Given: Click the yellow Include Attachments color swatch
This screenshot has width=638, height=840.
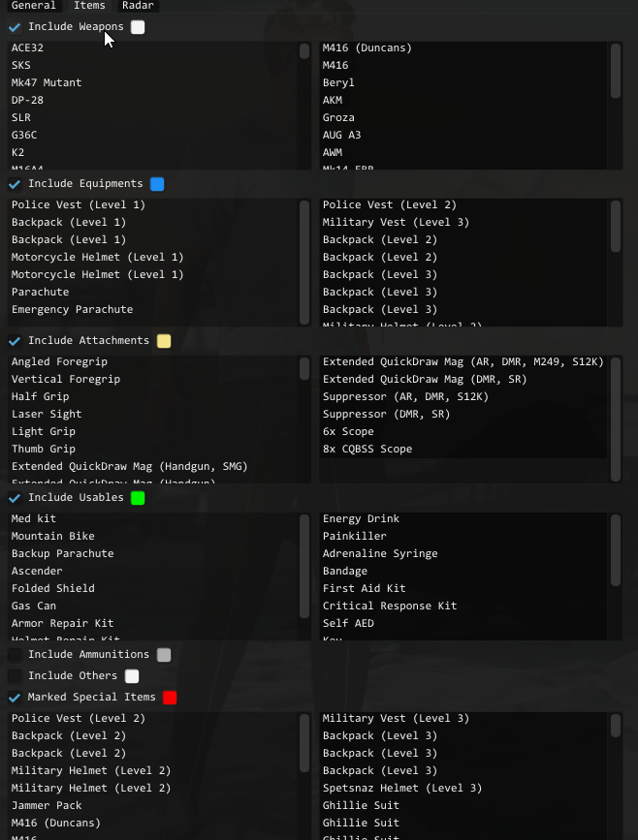Looking at the screenshot, I should pyautogui.click(x=164, y=341).
